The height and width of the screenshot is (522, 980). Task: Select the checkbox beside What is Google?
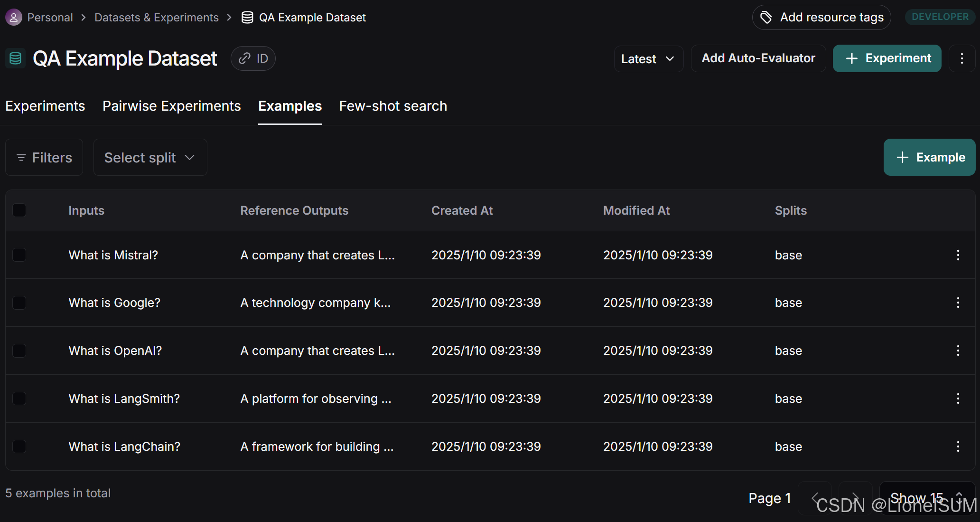19,303
